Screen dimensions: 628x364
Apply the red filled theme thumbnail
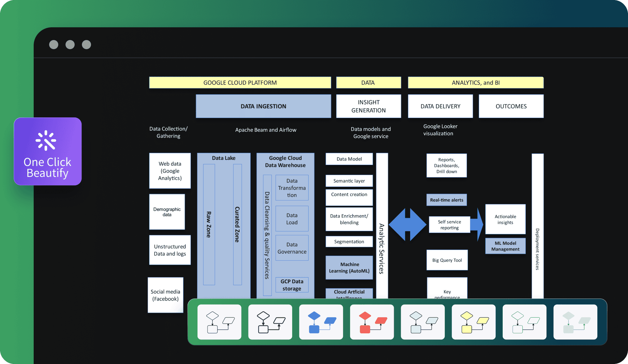[372, 322]
